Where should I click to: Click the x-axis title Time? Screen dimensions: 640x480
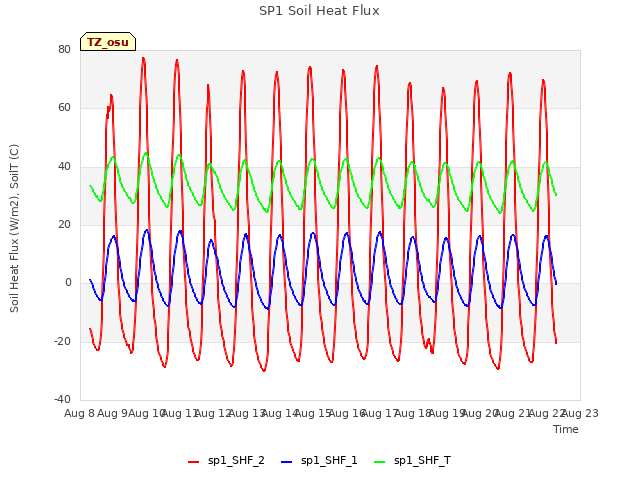pos(566,429)
